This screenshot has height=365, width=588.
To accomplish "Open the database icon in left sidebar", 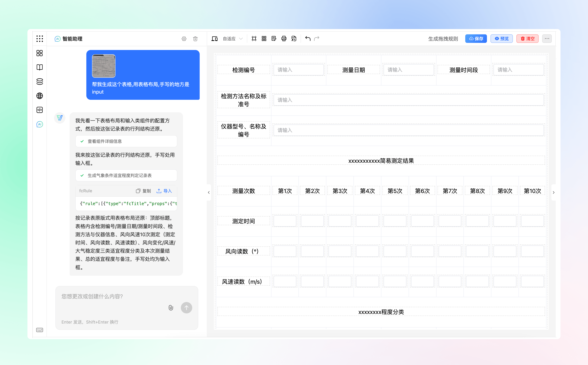I will (40, 82).
